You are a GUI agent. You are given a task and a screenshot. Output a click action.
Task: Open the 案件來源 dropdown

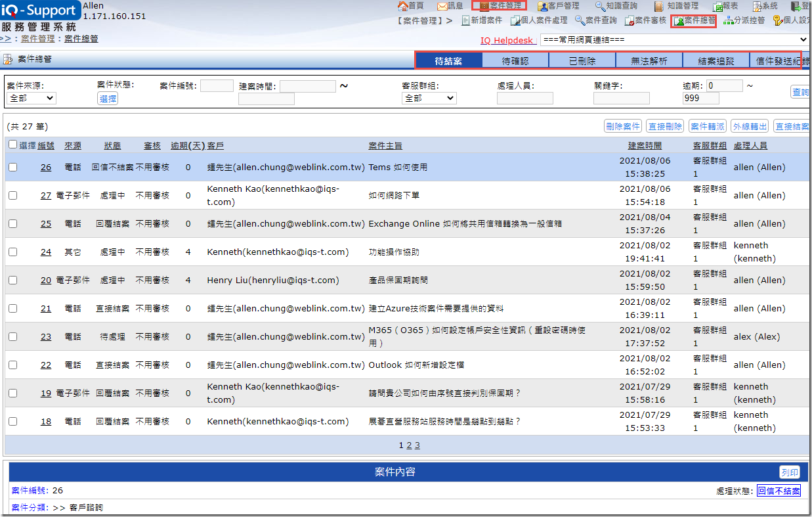tap(32, 98)
